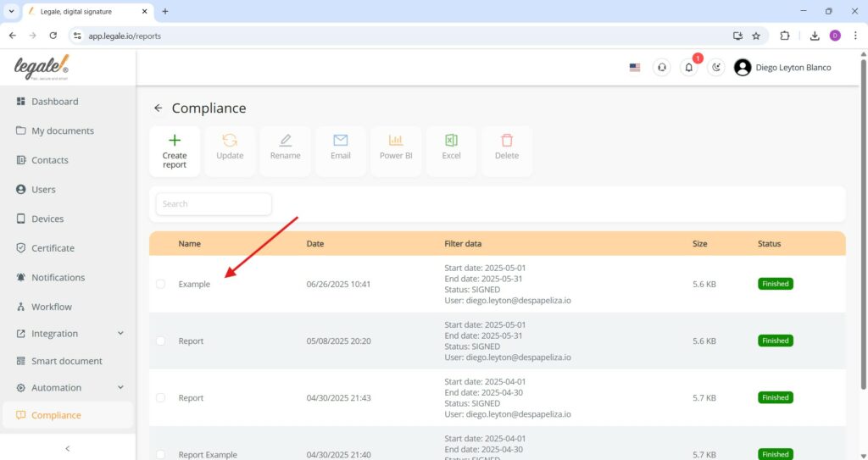Reload the page with the browser refresh icon
Viewport: 868px width, 460px height.
tap(53, 36)
